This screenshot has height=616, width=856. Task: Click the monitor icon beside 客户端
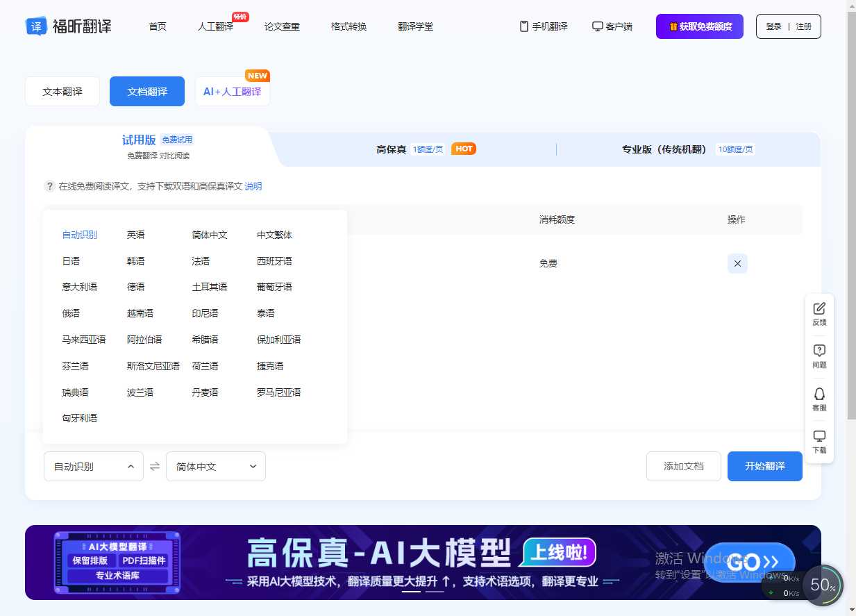[597, 26]
